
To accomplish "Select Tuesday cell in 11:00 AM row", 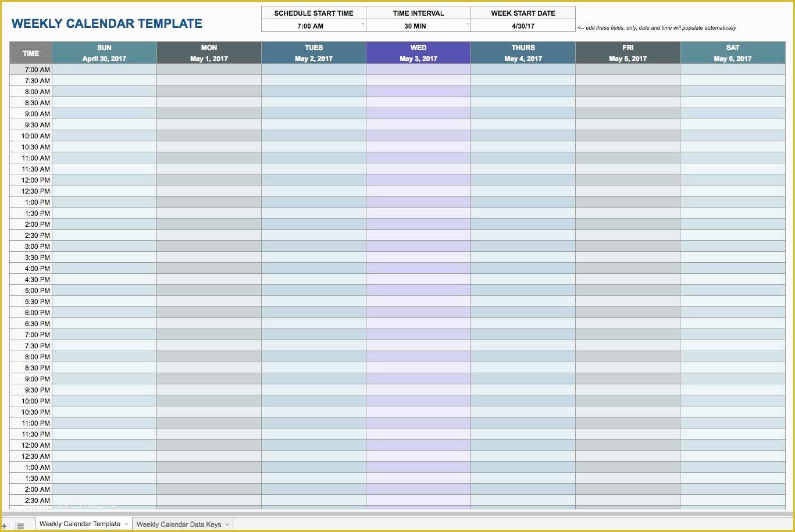I will point(313,158).
